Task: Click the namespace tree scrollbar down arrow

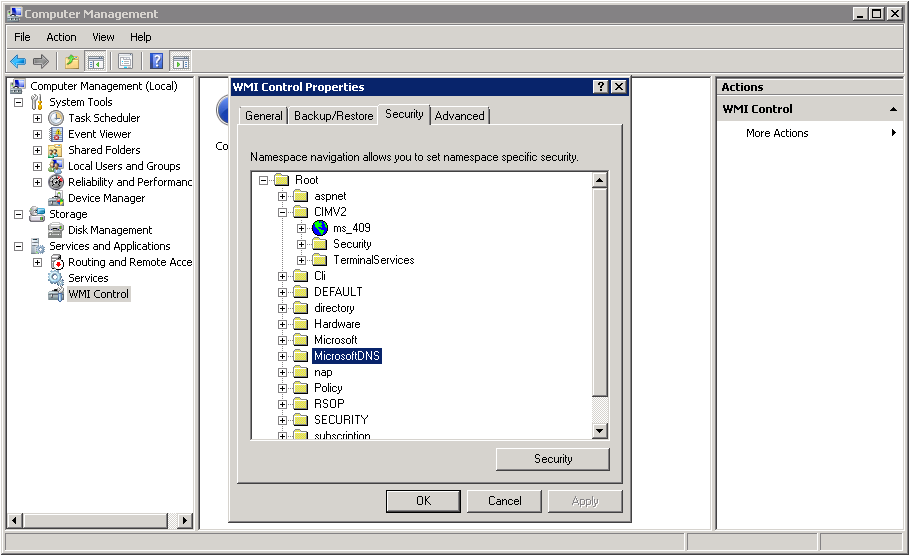Action: coord(600,431)
